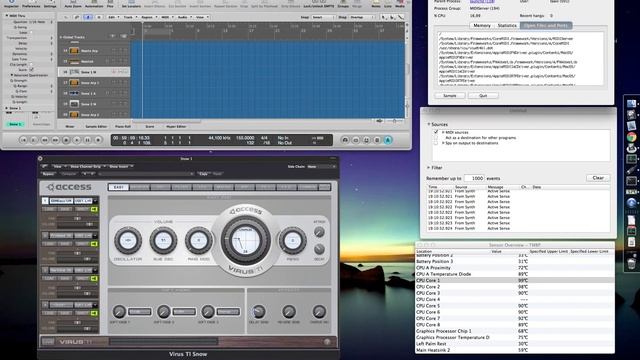Image resolution: width=640 pixels, height=360 pixels.
Task: Toggle the green speaker icon on part 4
Action: [x=94, y=313]
